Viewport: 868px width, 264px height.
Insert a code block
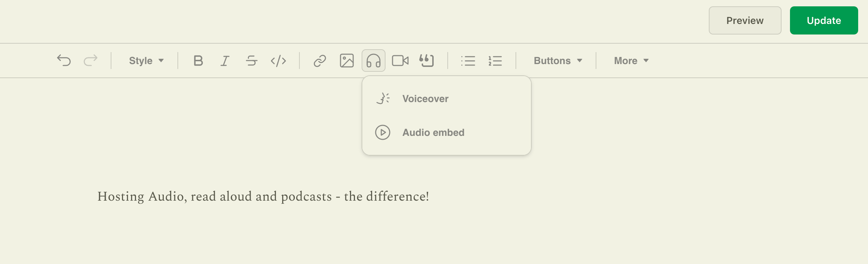coord(278,61)
